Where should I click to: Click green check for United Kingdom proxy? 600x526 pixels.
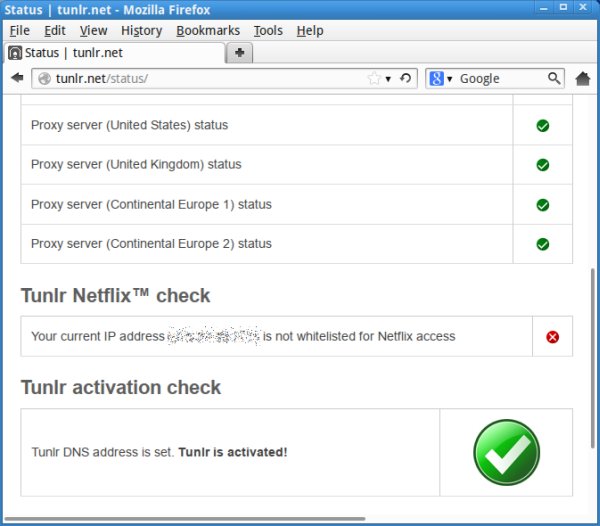543,165
